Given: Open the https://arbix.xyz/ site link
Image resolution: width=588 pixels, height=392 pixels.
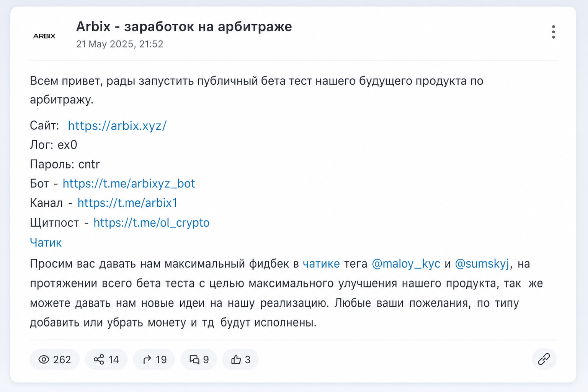Looking at the screenshot, I should (x=117, y=126).
